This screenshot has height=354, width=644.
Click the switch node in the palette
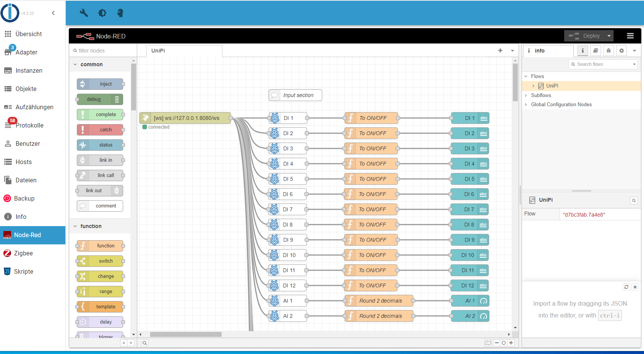tap(100, 261)
